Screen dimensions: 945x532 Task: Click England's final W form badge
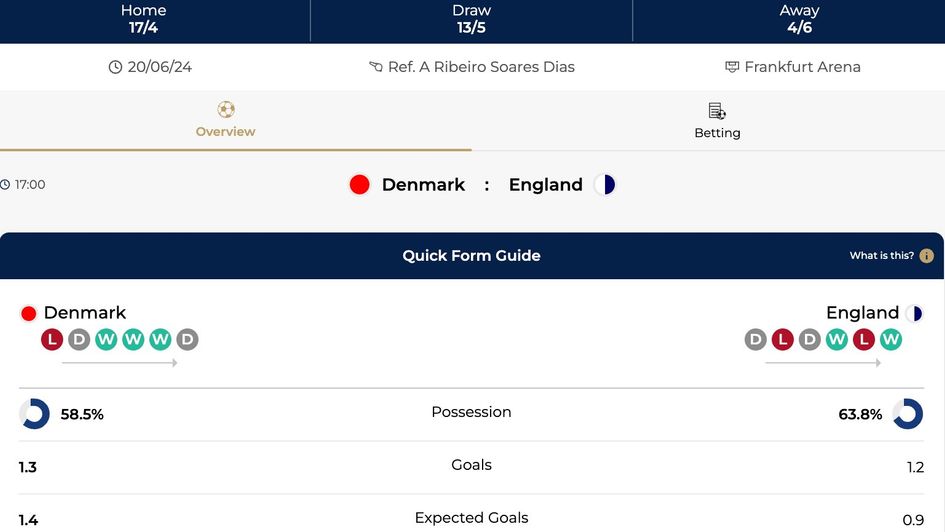coord(891,340)
